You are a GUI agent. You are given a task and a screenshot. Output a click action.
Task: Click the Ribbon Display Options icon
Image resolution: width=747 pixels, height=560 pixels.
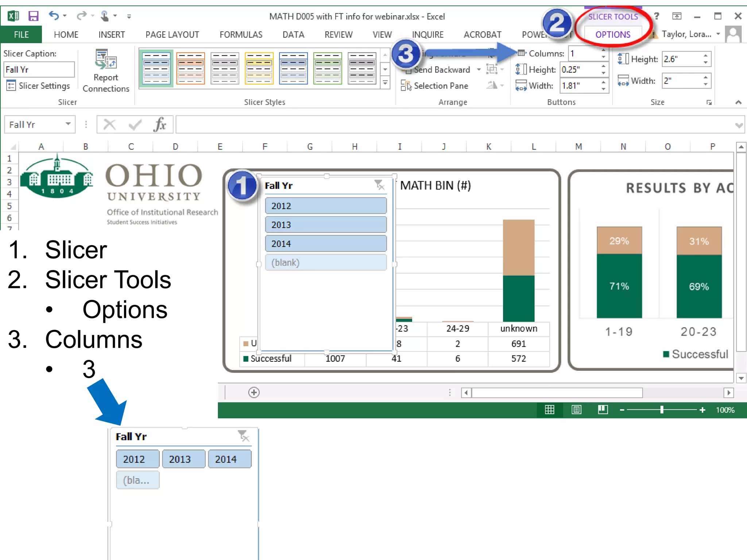pyautogui.click(x=677, y=16)
